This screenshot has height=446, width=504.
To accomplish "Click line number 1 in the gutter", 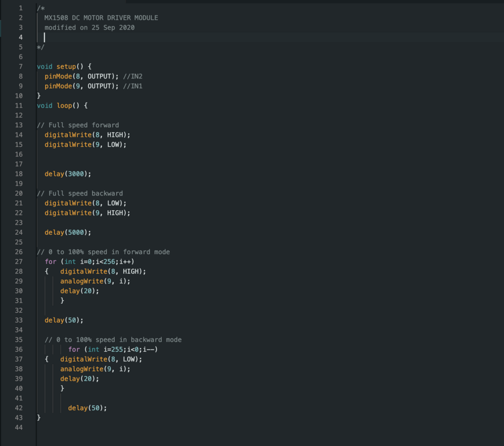I will [21, 8].
